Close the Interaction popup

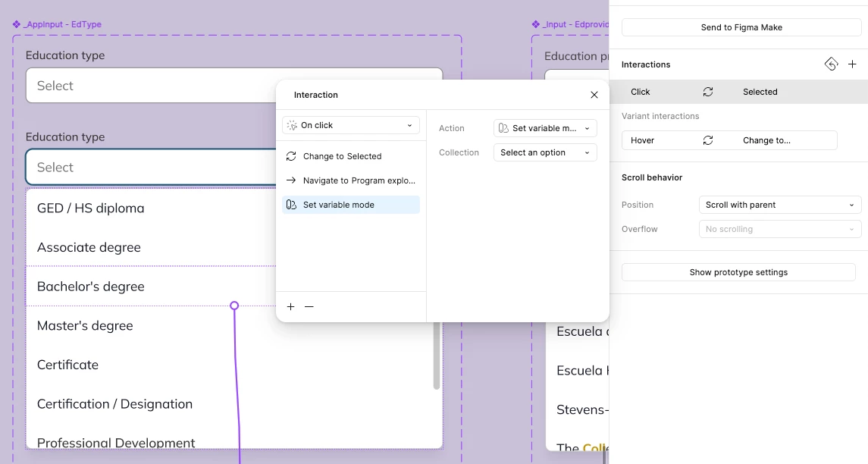(594, 95)
